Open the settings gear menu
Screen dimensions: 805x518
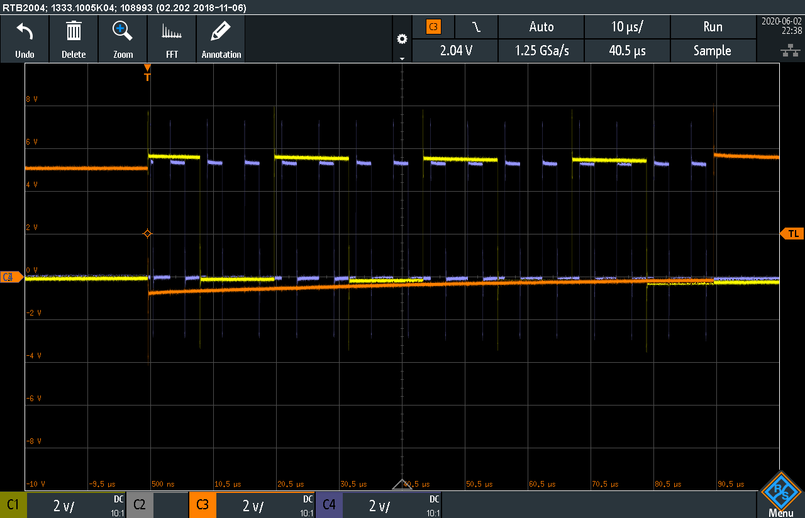pos(402,39)
